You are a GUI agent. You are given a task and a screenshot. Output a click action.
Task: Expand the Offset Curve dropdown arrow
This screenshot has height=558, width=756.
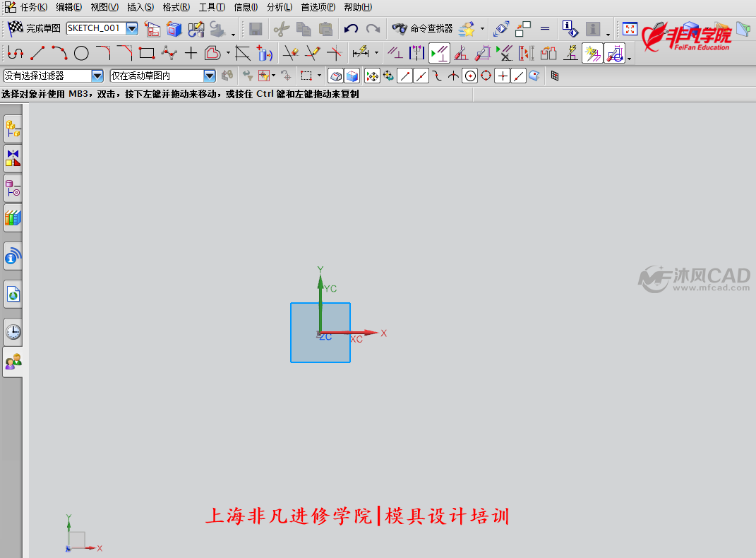pos(228,53)
